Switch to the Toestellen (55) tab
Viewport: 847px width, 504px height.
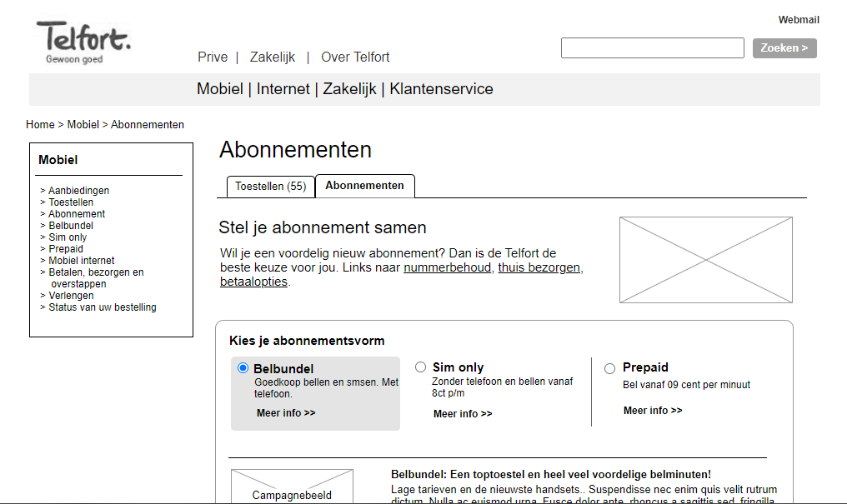pyautogui.click(x=271, y=187)
